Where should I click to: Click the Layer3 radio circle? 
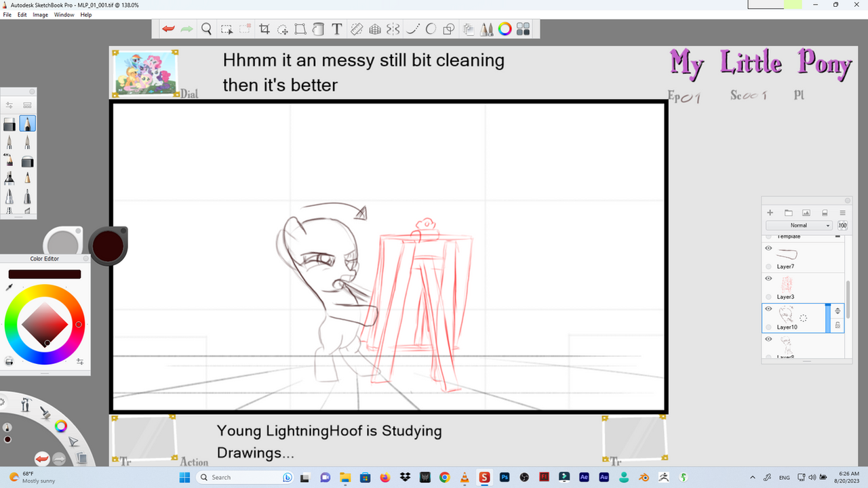[768, 297]
